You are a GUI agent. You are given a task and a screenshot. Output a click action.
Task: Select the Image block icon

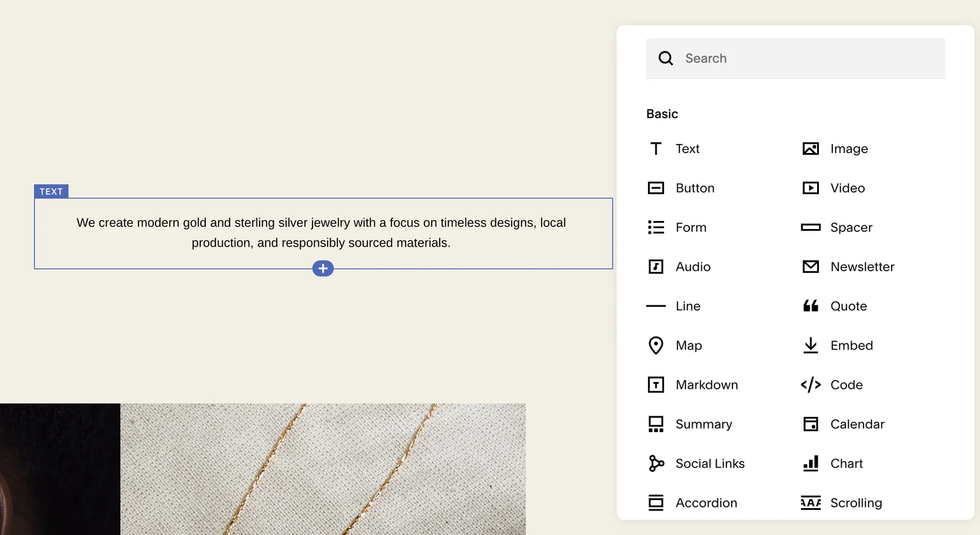[810, 149]
